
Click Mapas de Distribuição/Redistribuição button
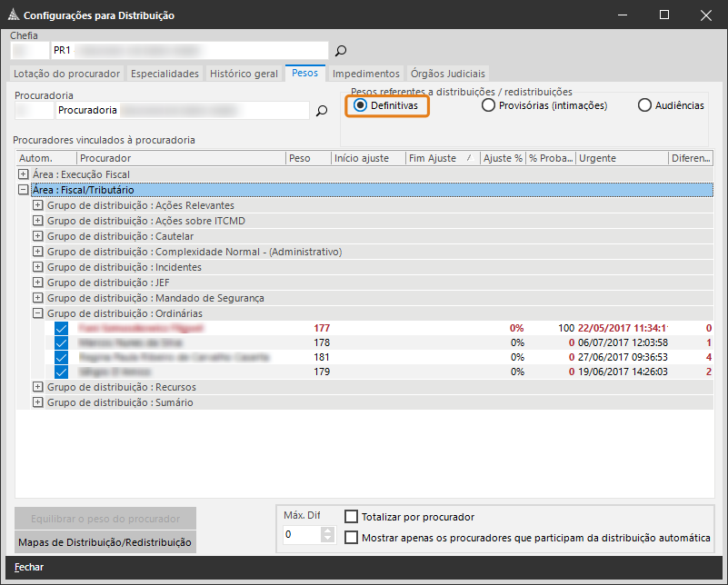click(105, 542)
